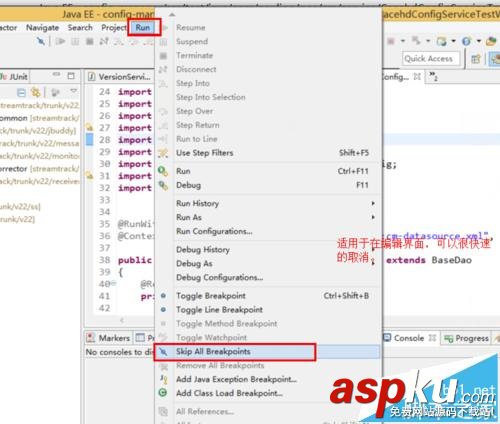This screenshot has height=424, width=500.
Task: Click Add Class Load Breakpoint icon
Action: pyautogui.click(x=163, y=393)
